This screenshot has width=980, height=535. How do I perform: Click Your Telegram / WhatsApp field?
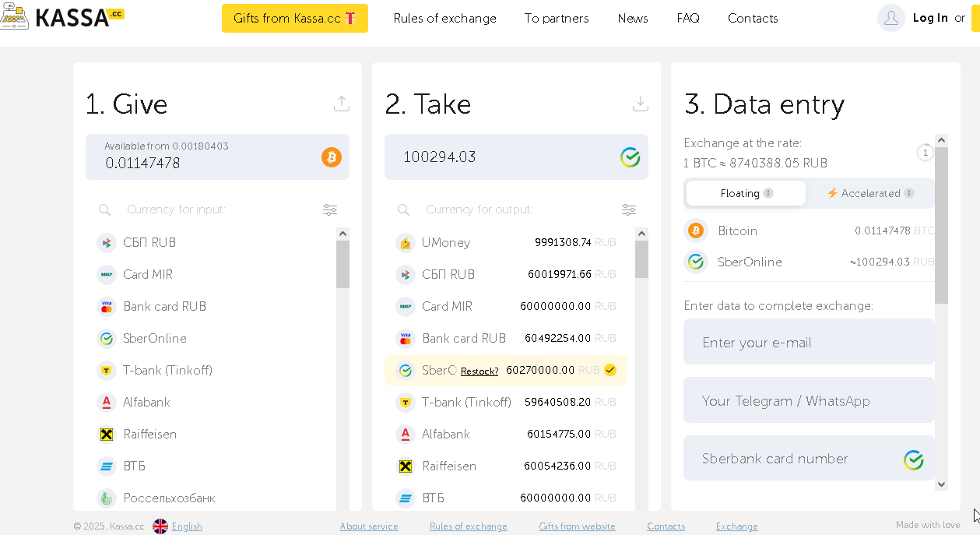click(809, 400)
